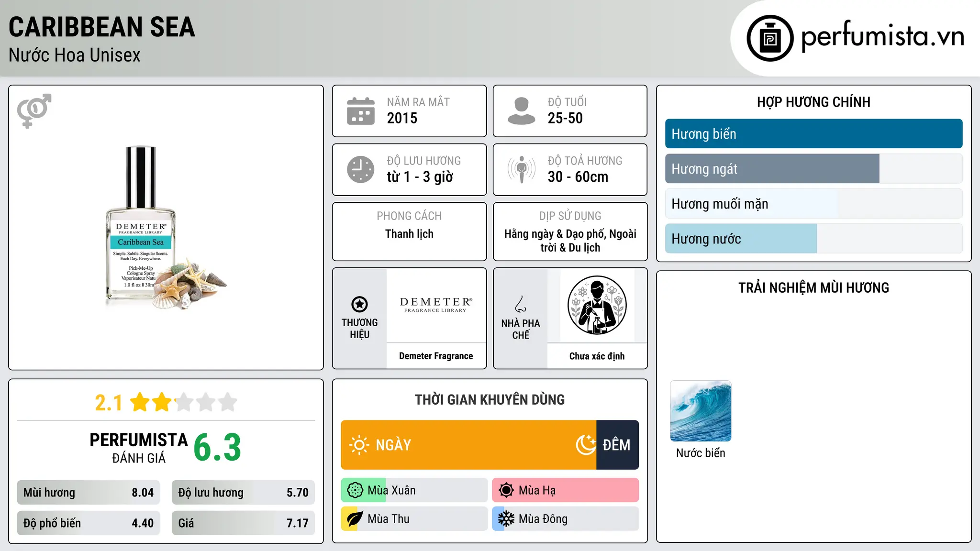Click the perfumista.vn site name
Viewport: 980px width, 551px height.
tap(882, 36)
